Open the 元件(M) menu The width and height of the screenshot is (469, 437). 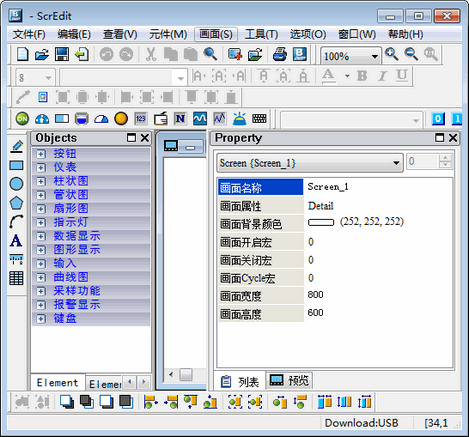tap(168, 34)
